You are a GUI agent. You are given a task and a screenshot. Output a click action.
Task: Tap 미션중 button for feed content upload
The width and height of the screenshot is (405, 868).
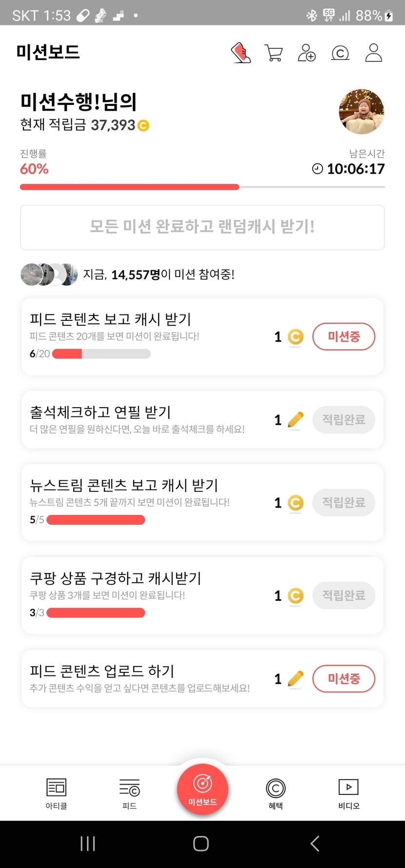click(344, 679)
